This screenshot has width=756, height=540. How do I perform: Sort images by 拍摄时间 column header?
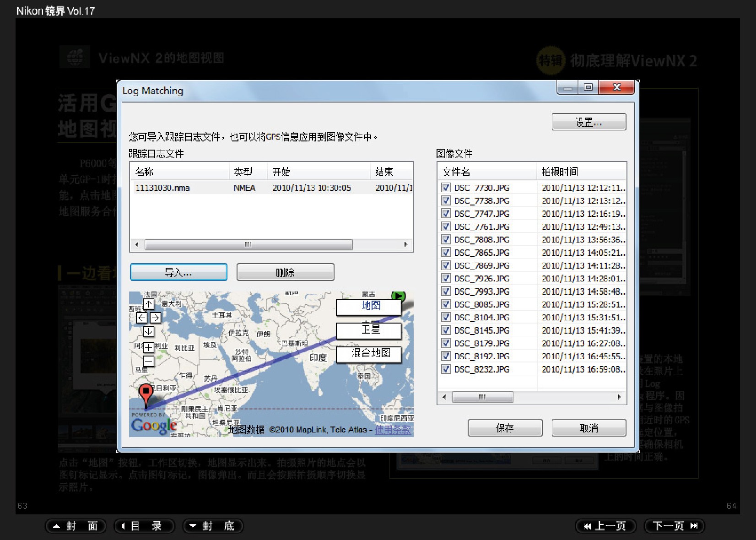pyautogui.click(x=581, y=172)
